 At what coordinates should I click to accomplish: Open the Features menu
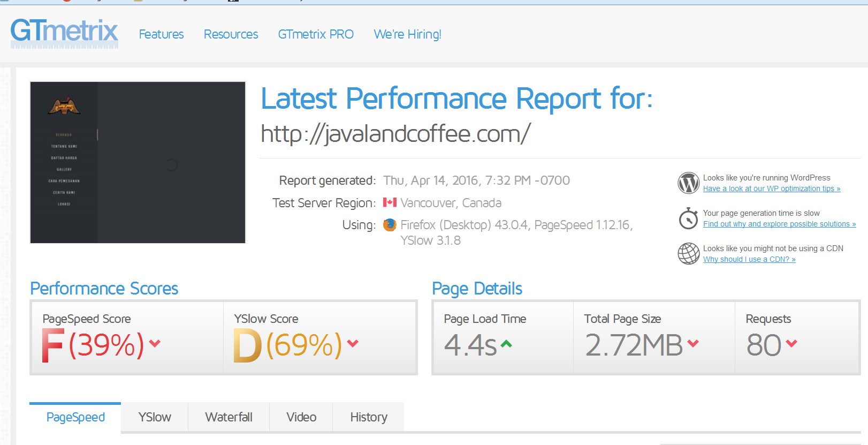point(161,34)
